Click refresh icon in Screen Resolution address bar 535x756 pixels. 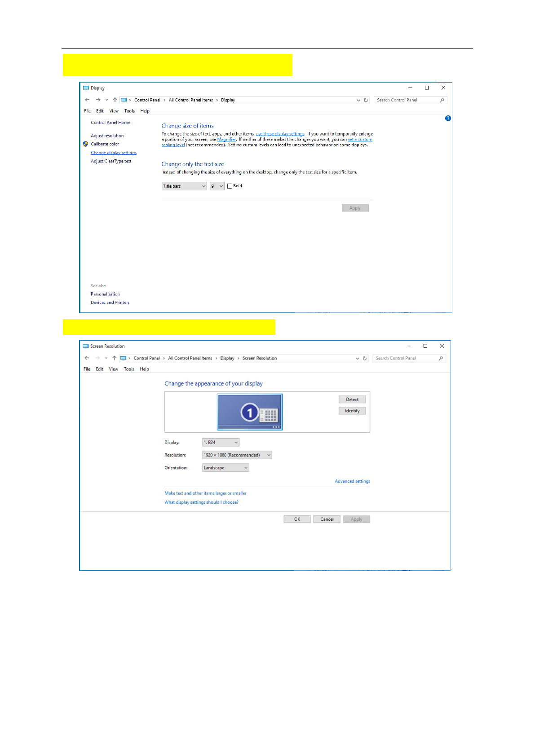click(365, 358)
